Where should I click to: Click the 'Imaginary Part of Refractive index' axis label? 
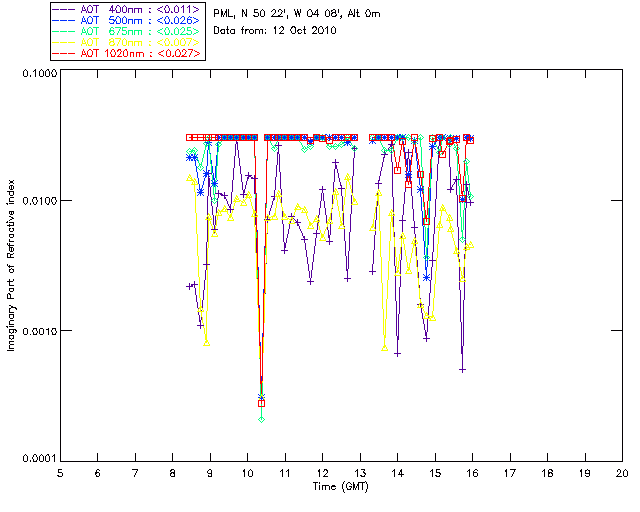11,265
